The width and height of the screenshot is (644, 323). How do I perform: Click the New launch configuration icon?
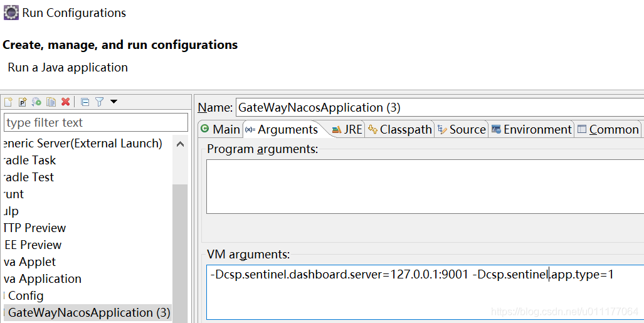pos(8,102)
